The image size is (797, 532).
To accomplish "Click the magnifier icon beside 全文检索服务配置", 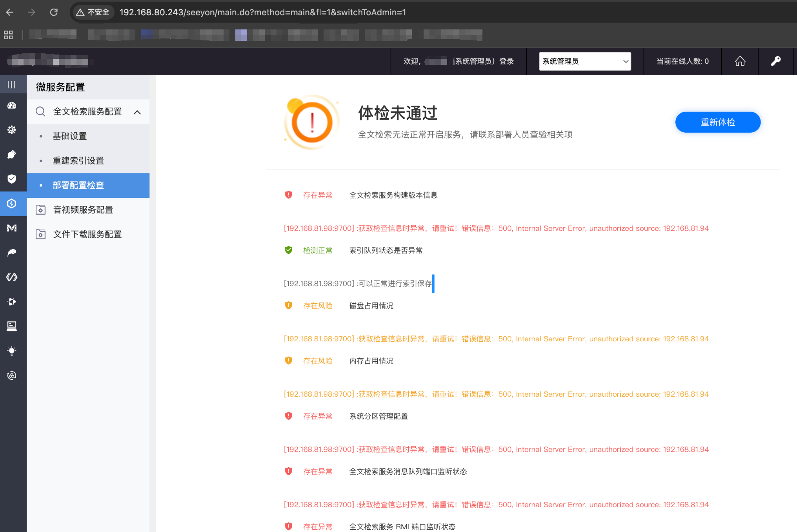I will (40, 111).
